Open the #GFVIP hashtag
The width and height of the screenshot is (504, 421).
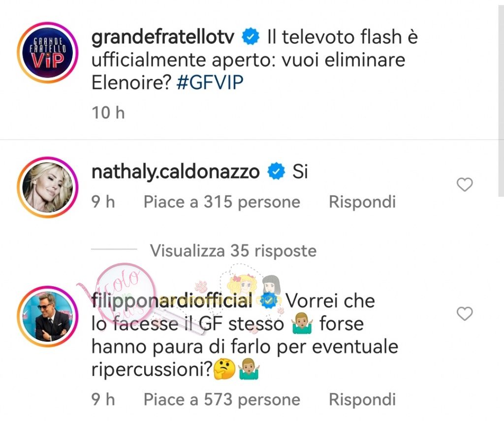point(210,83)
